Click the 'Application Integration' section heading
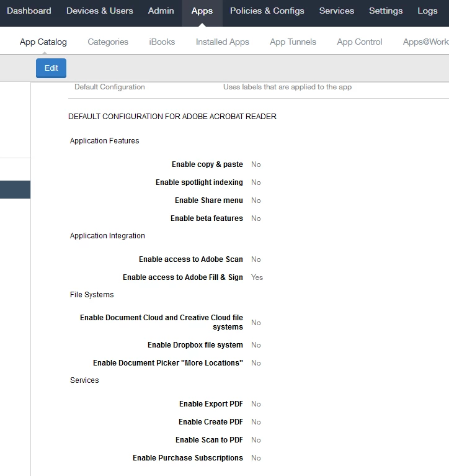Image resolution: width=449 pixels, height=476 pixels. pyautogui.click(x=107, y=236)
